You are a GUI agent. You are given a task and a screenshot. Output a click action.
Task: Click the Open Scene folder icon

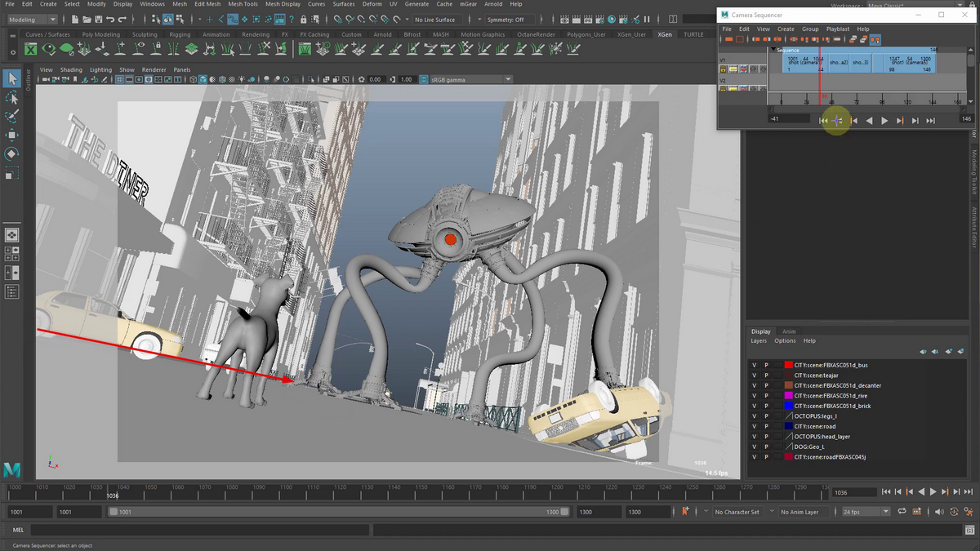87,20
